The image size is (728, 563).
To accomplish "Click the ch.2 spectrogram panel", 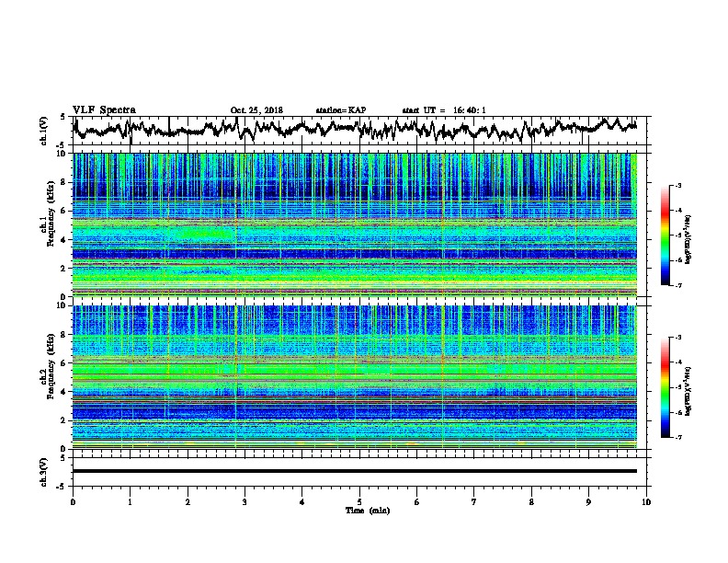I will pos(355,377).
